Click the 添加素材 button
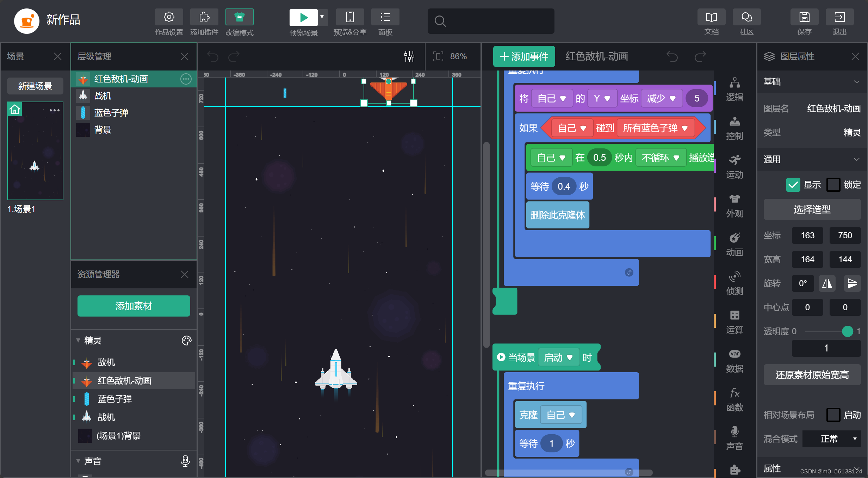The image size is (868, 478). 134,306
